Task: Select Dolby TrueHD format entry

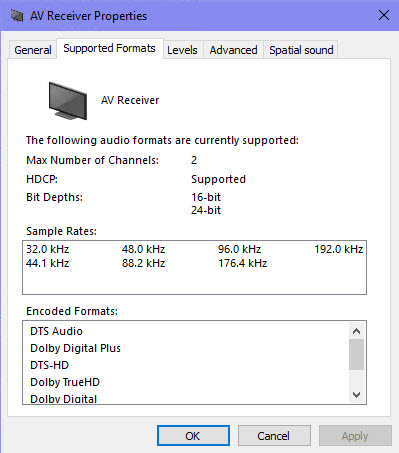Action: (x=65, y=382)
